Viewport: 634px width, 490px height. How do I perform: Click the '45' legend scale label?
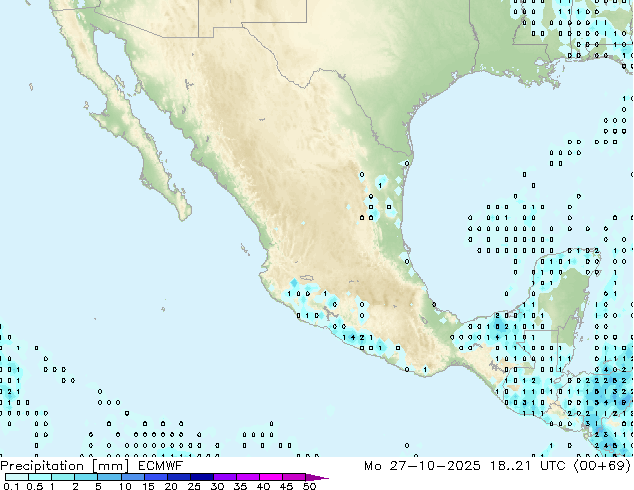point(286,486)
